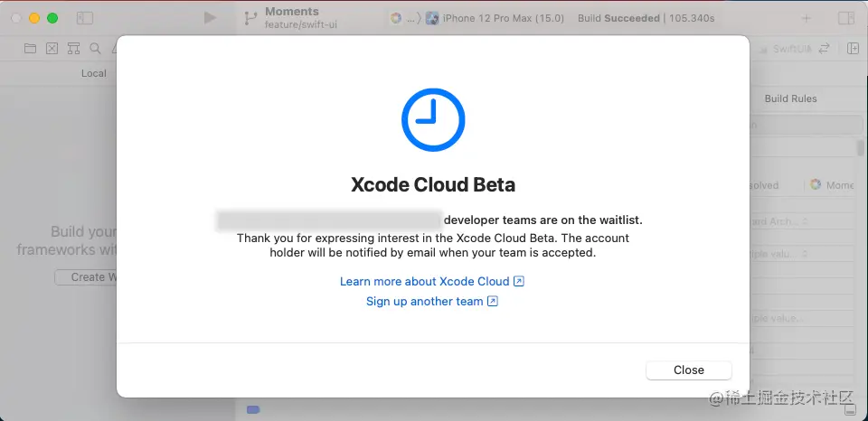
Task: Click the build settings vertical scrollbar
Action: pos(860,148)
